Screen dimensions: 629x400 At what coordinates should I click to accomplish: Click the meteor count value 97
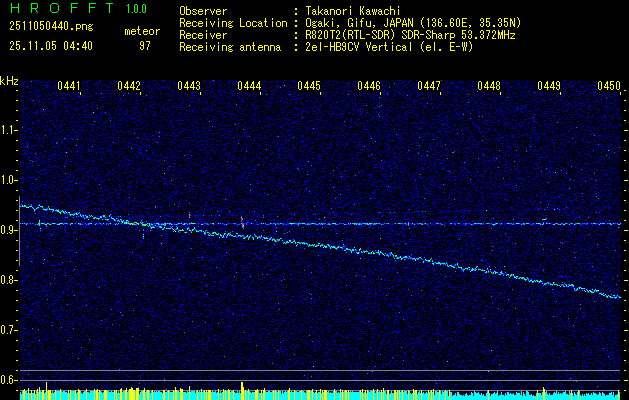pyautogui.click(x=144, y=46)
